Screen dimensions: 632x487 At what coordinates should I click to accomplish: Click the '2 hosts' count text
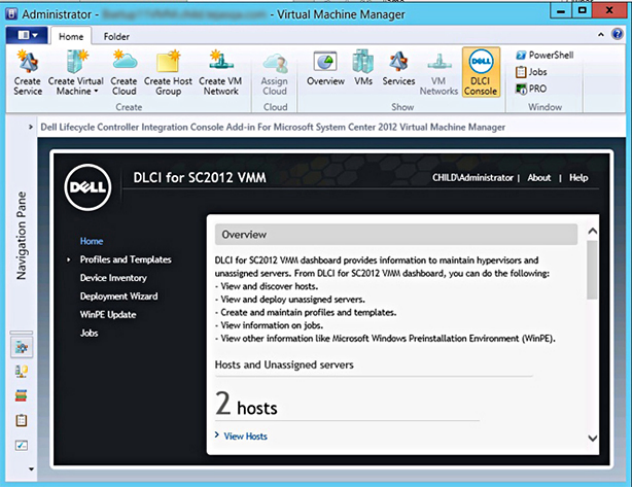246,403
